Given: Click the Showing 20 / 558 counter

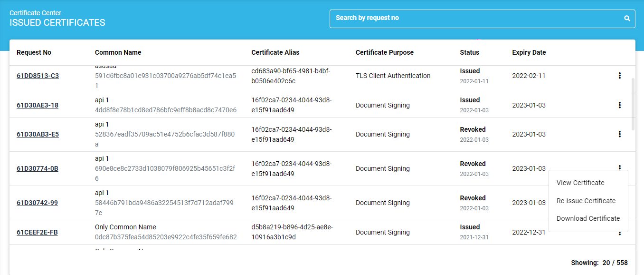Looking at the screenshot, I should pyautogui.click(x=599, y=263).
